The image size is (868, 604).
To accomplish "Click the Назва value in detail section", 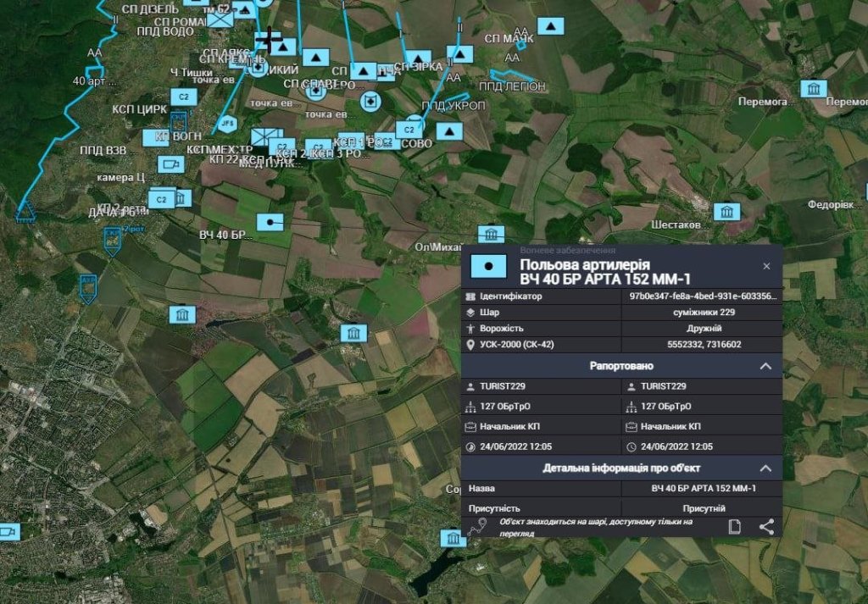I will 702,489.
